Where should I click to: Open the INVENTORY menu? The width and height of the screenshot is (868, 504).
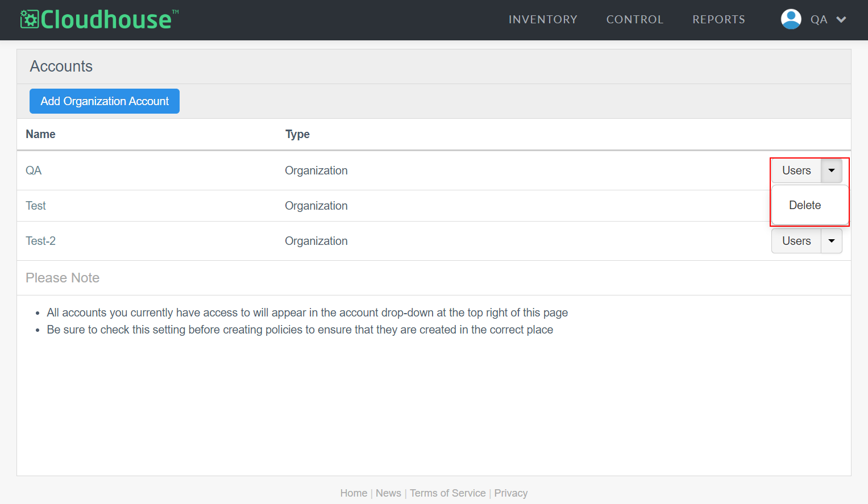[x=543, y=19]
